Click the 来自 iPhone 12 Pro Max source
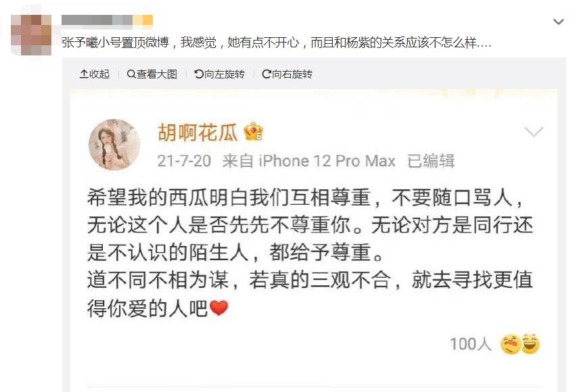 tap(308, 161)
